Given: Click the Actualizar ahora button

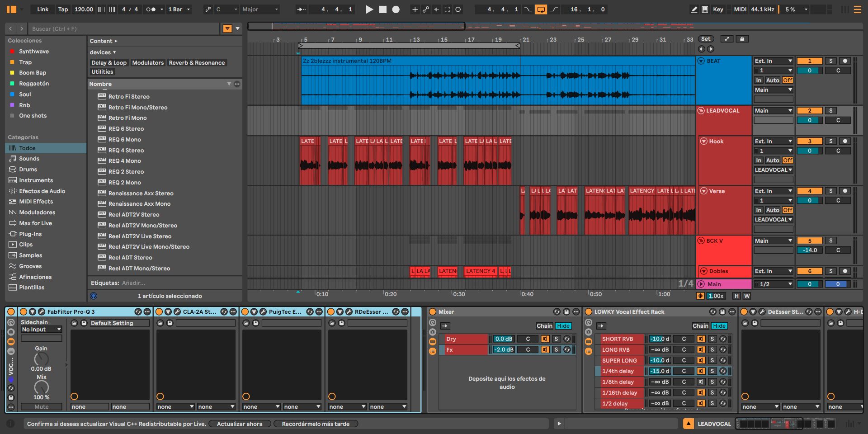Looking at the screenshot, I should (x=239, y=424).
